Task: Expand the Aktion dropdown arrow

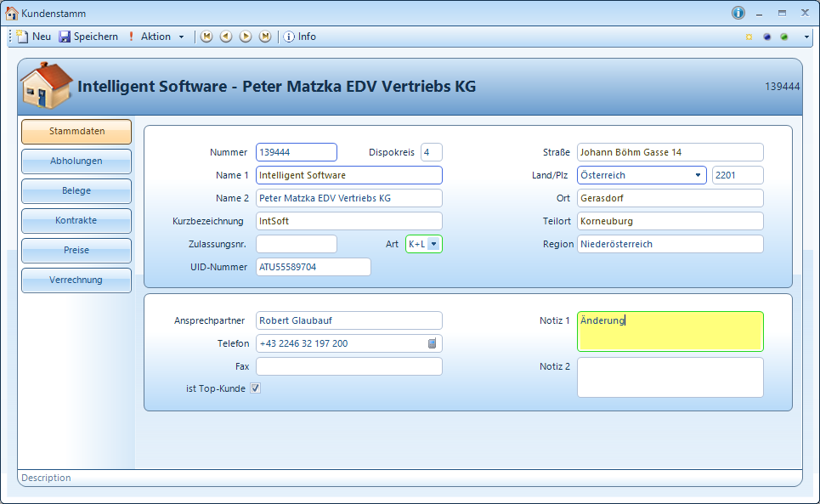Action: point(182,37)
